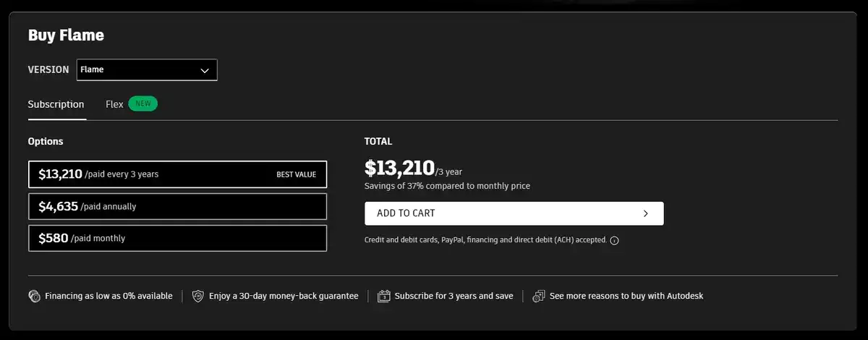Click Enjoy a 30-day money-back guarantee text
Viewport: 868px width, 340px height.
click(284, 296)
